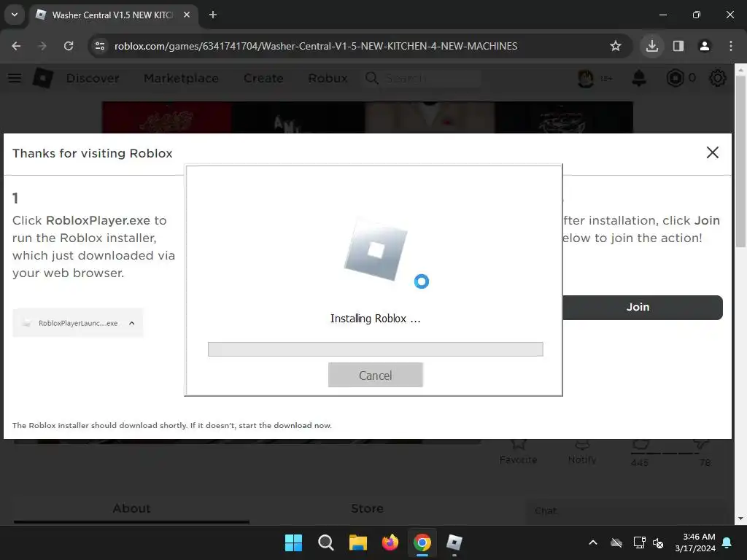The height and width of the screenshot is (560, 747).
Task: Click the taskbar clock and date
Action: tap(695, 542)
